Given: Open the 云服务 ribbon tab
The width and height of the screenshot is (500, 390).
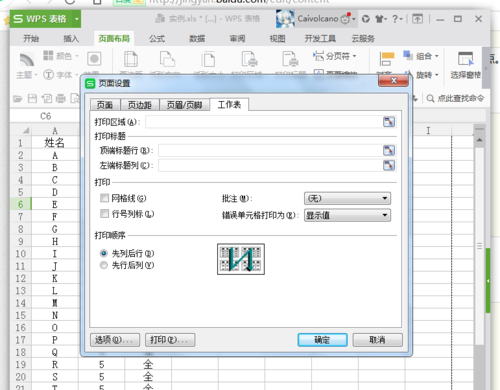Looking at the screenshot, I should pos(363,39).
